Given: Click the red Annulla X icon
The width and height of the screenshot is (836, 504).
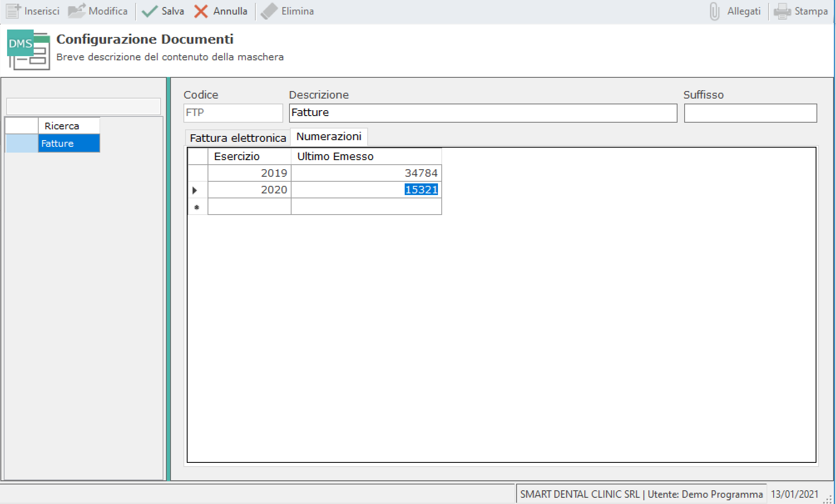Looking at the screenshot, I should [201, 11].
